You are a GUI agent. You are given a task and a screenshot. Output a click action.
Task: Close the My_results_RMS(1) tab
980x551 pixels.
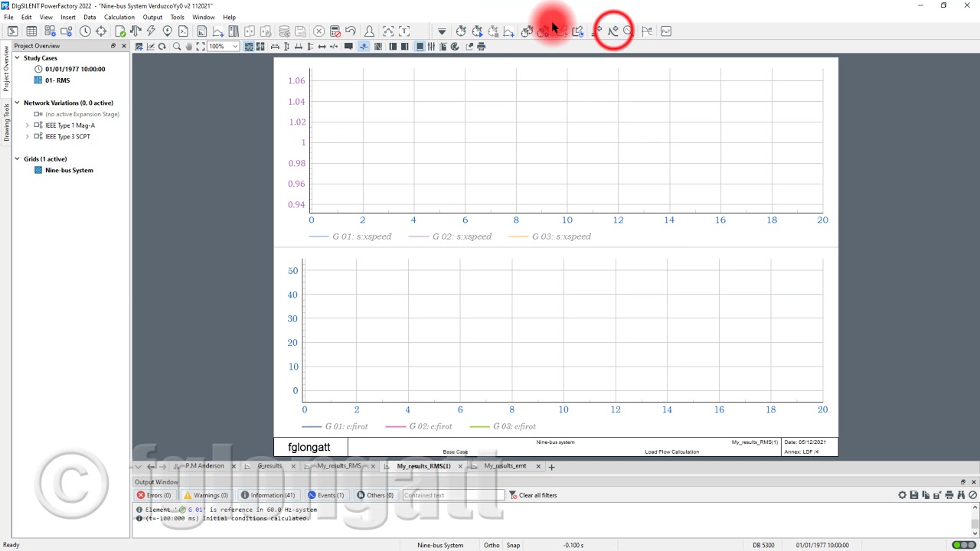460,466
